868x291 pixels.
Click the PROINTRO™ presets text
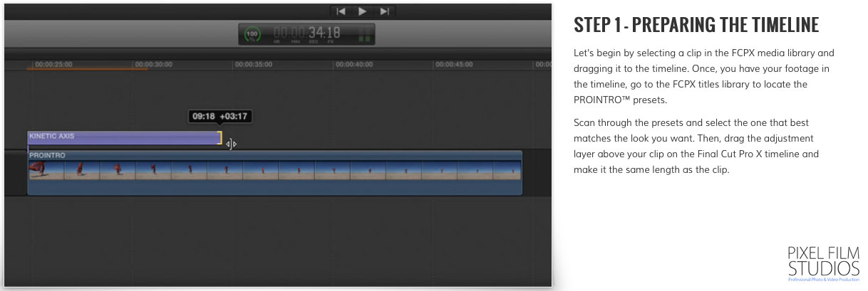(x=619, y=99)
